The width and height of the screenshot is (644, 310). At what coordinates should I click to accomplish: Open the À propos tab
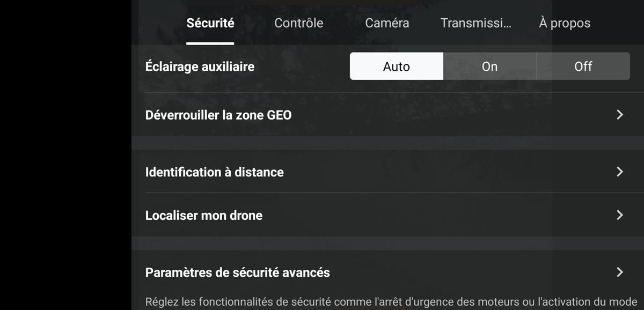[565, 23]
